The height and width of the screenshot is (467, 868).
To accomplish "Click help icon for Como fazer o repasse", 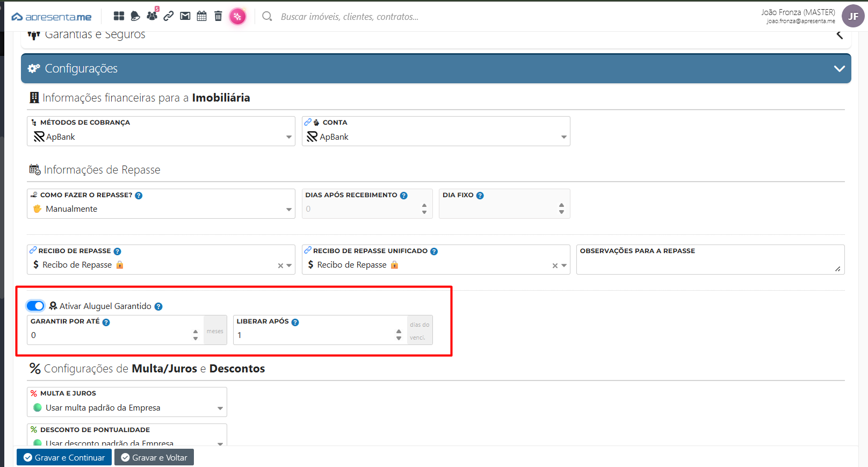I will point(139,196).
